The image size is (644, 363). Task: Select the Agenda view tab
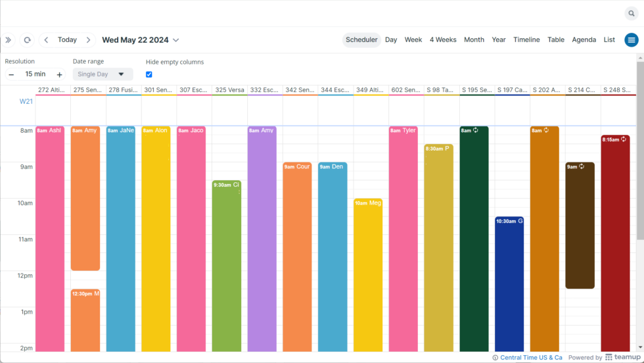pos(584,40)
